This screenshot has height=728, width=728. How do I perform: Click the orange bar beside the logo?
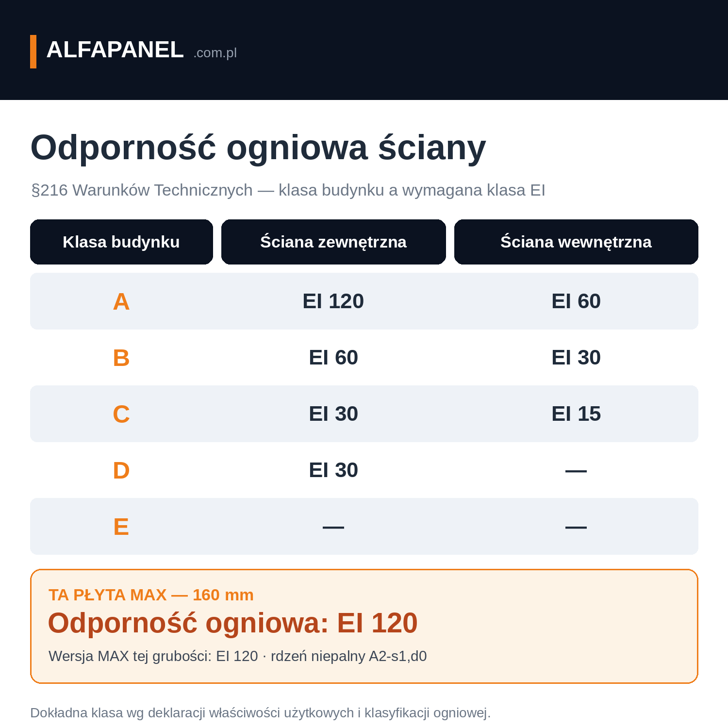click(x=33, y=51)
